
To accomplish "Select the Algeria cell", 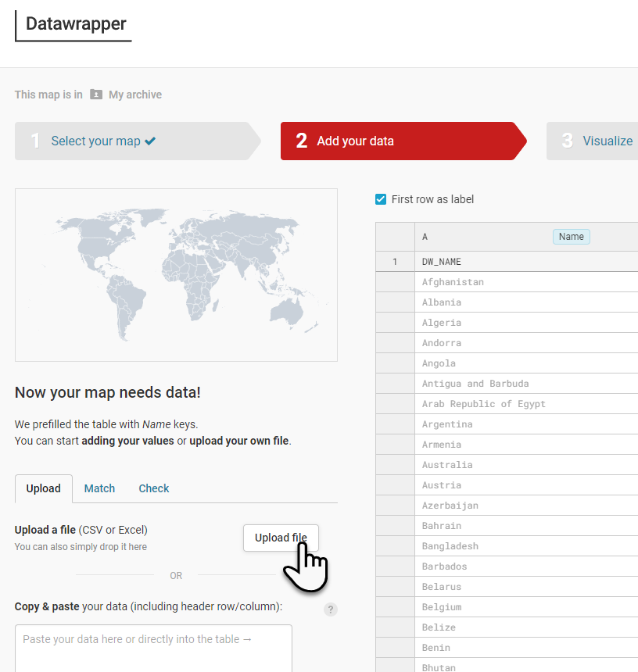I will [526, 323].
